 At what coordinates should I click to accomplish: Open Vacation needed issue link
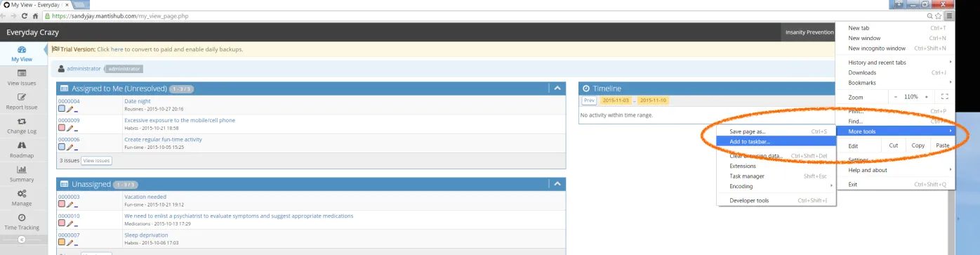click(x=145, y=197)
